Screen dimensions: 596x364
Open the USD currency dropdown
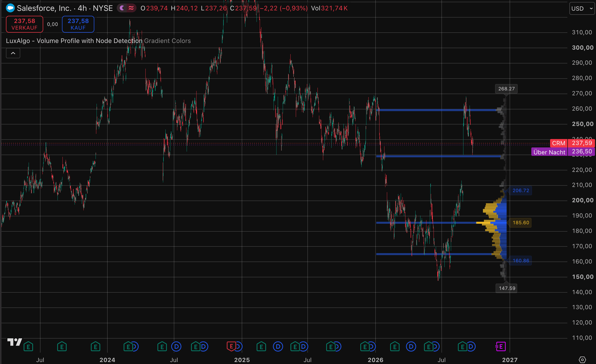coord(582,8)
